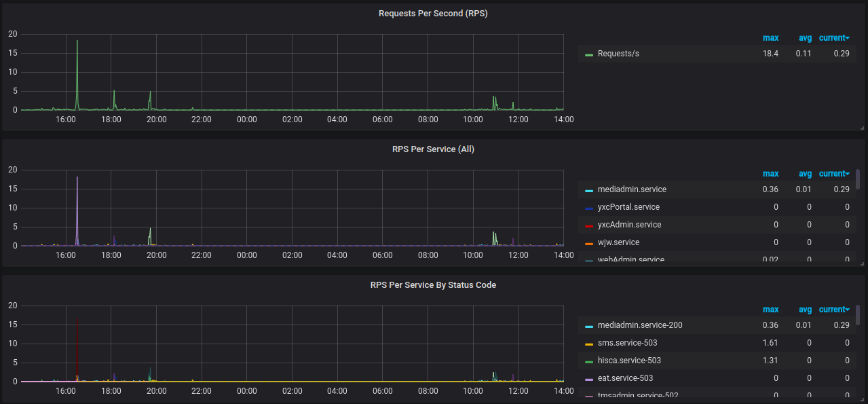Click the purple eat.service-503 color icon
This screenshot has width=868, height=404.
[x=589, y=379]
